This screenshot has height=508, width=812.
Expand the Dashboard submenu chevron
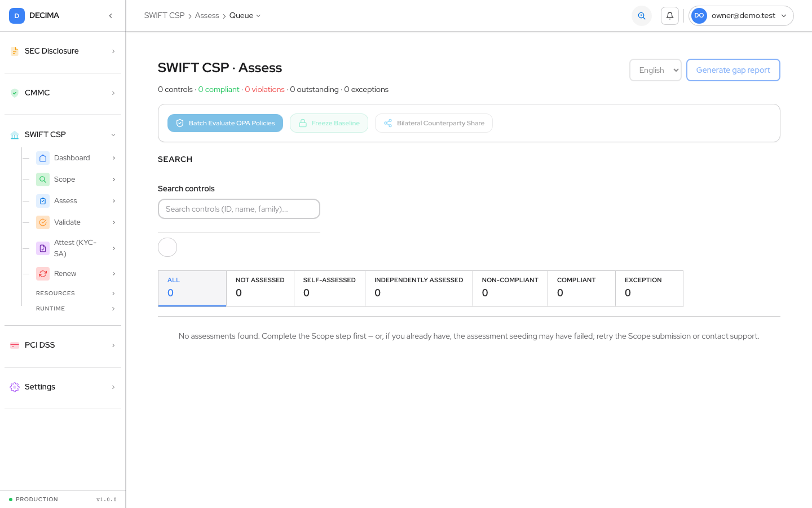(114, 158)
